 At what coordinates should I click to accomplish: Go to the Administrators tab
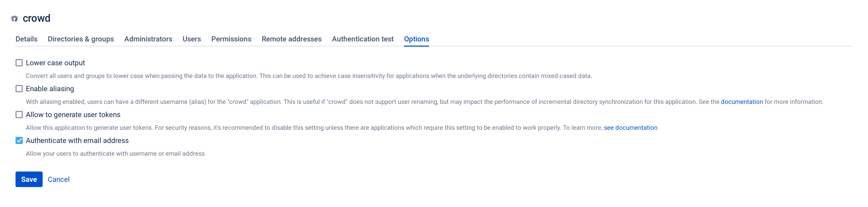(x=148, y=39)
